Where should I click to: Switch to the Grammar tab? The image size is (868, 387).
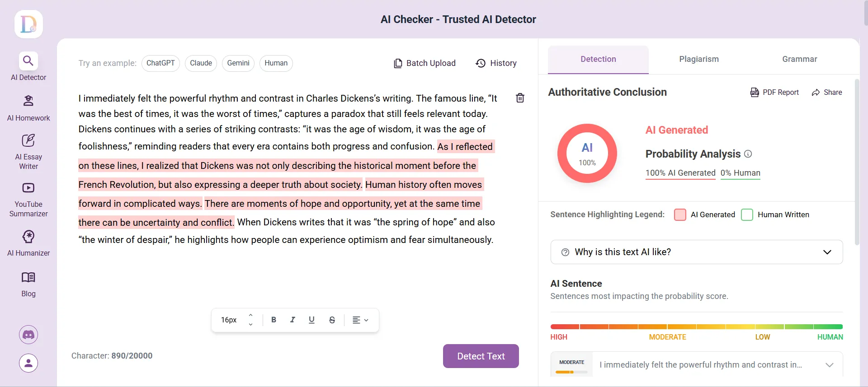799,59
